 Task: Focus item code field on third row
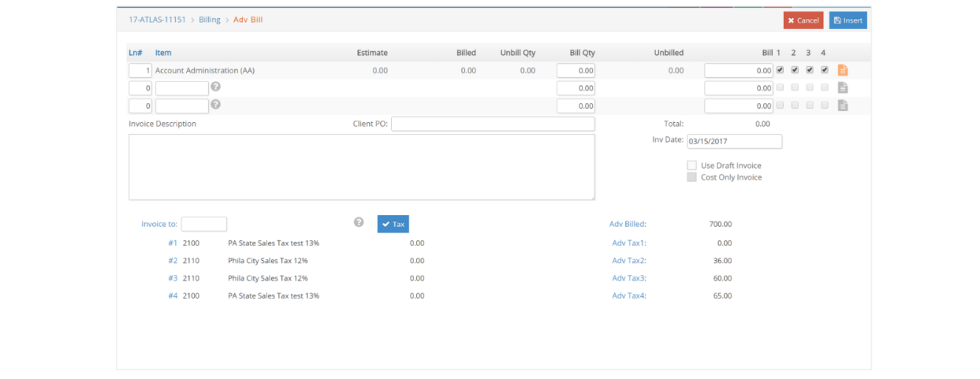182,105
